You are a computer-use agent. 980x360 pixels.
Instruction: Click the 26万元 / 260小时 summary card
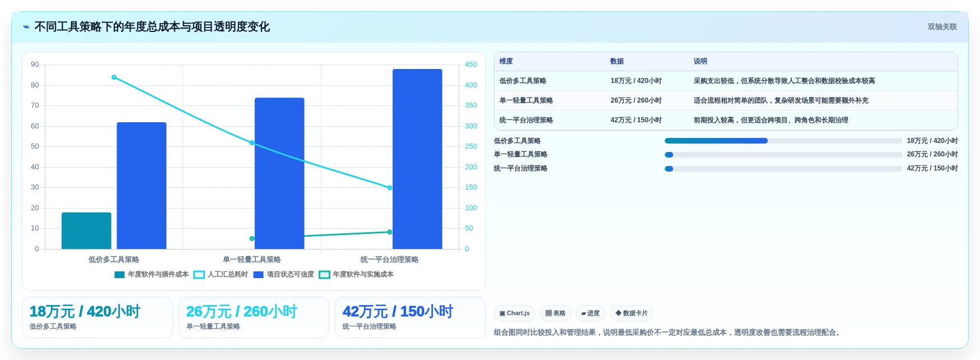254,317
